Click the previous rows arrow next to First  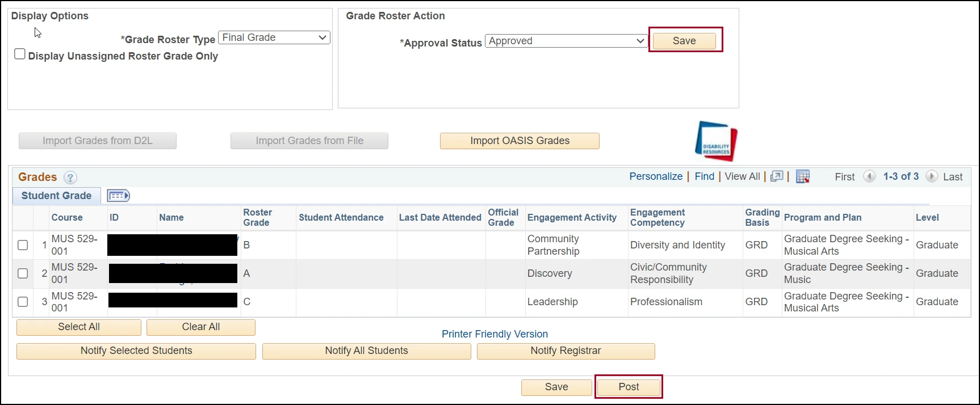869,176
